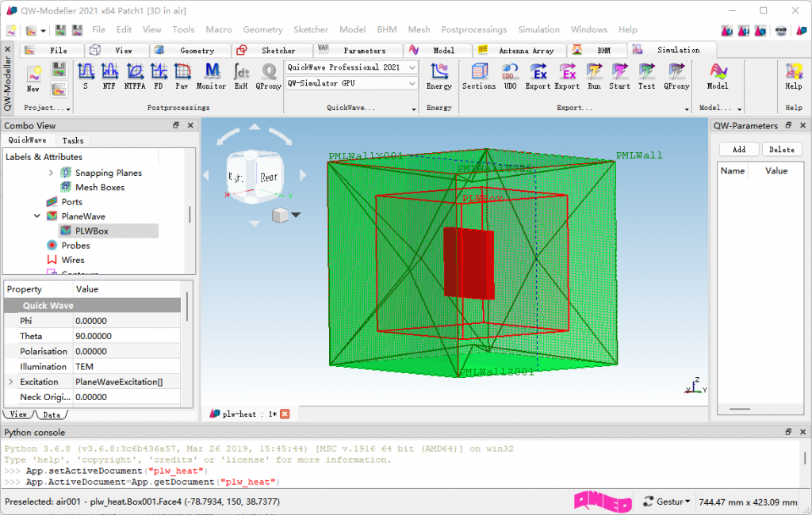The image size is (812, 515).
Task: Expand the Snapping Planes tree node
Action: point(51,173)
